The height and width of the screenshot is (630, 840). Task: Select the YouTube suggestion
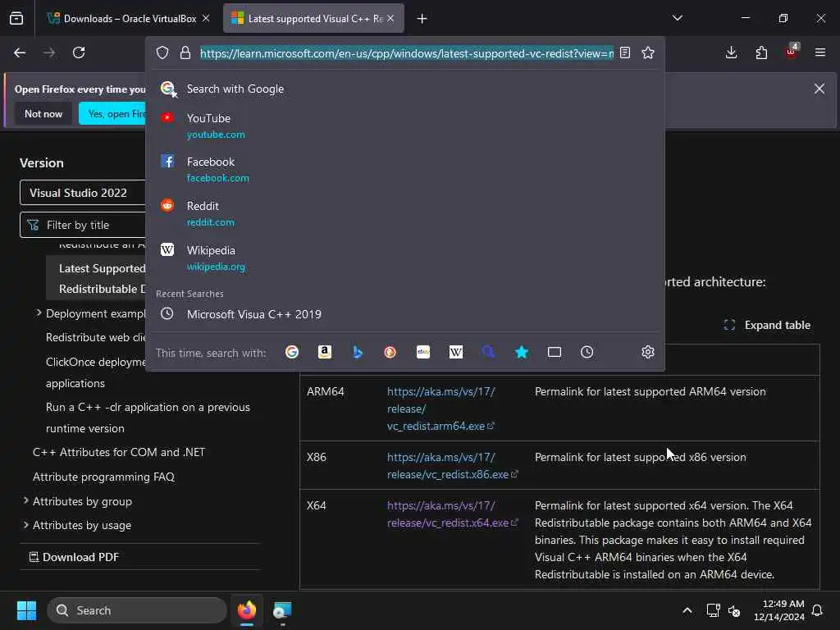(405, 126)
